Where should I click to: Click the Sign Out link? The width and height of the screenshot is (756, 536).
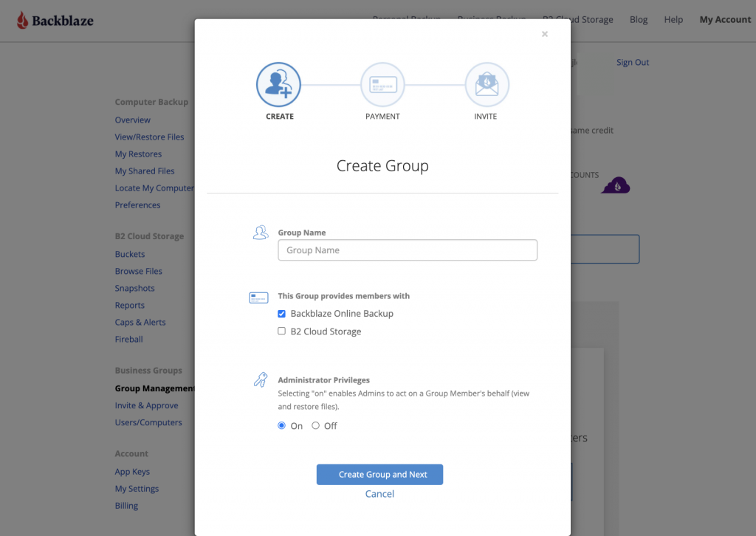pos(633,62)
